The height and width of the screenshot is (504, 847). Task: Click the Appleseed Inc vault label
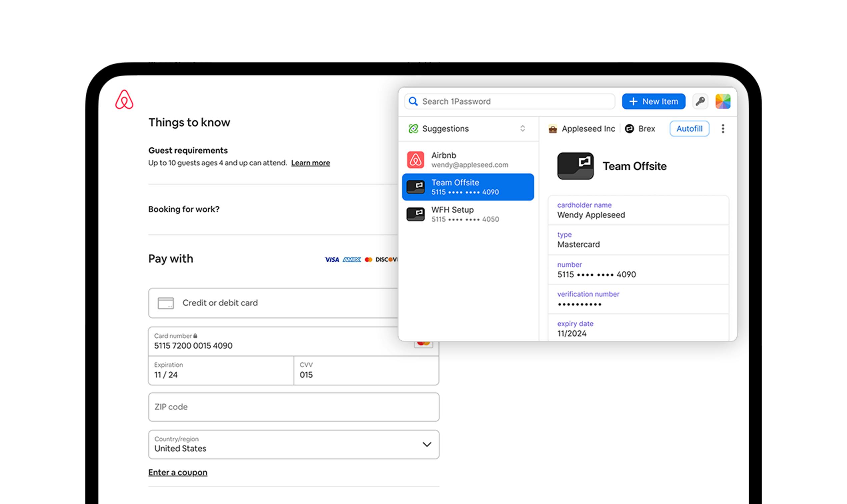(x=588, y=129)
